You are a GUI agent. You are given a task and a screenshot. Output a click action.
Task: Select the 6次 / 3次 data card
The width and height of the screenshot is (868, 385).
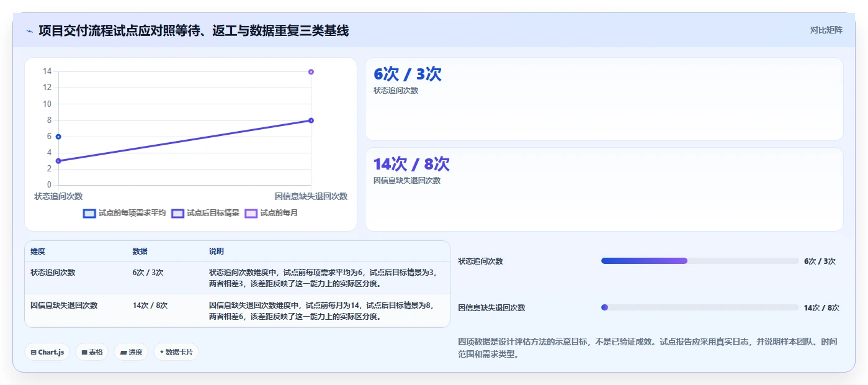pyautogui.click(x=604, y=99)
